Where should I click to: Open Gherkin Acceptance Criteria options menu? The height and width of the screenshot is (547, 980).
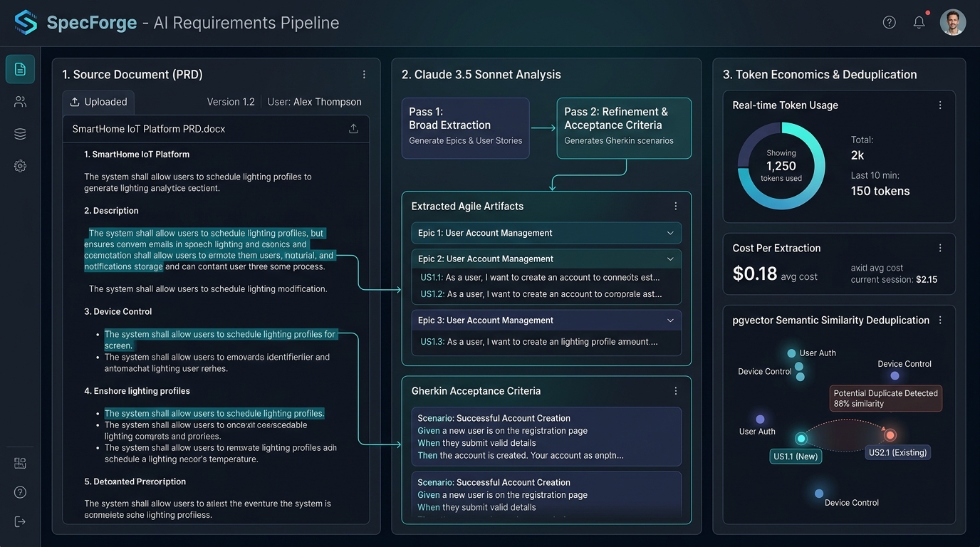pyautogui.click(x=676, y=391)
